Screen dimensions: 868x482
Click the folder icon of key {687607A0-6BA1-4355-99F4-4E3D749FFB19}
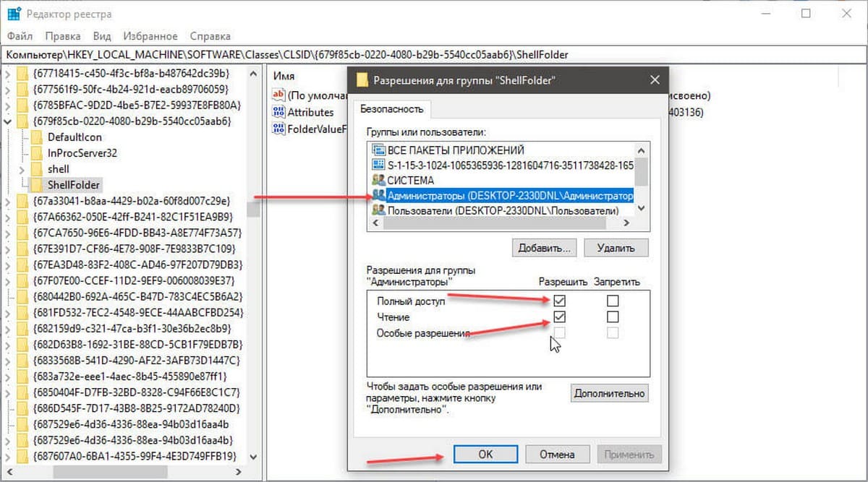coord(22,455)
